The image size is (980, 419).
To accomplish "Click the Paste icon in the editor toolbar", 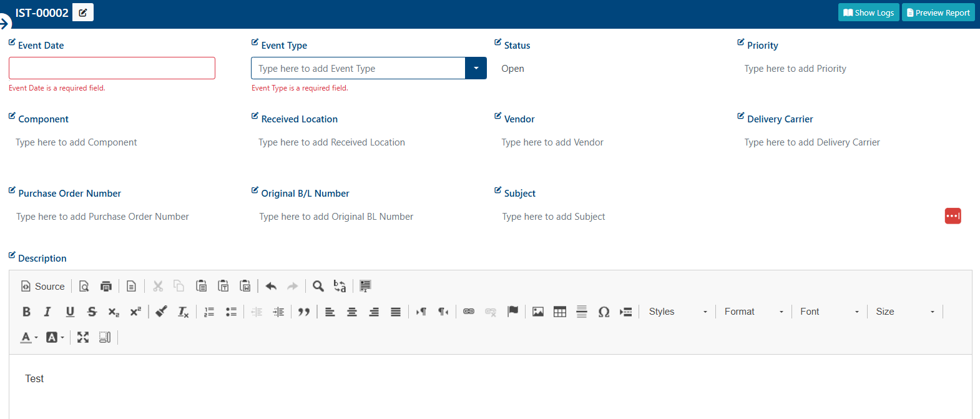I will (x=201, y=286).
